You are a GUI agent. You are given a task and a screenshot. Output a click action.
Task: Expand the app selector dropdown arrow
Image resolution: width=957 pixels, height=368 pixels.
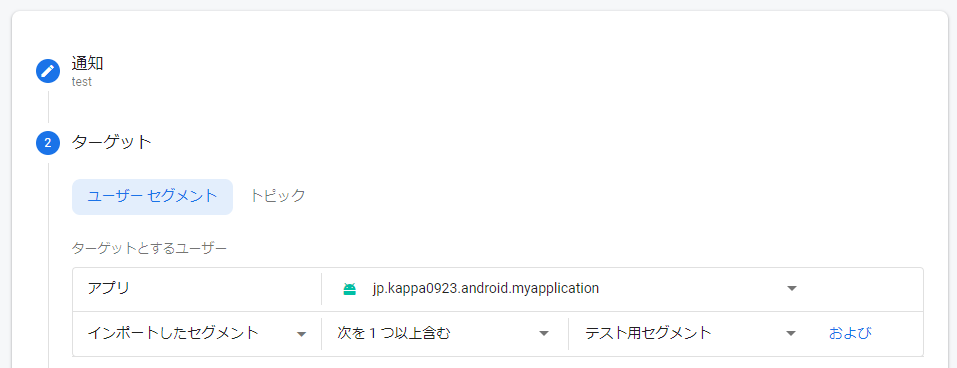point(792,289)
